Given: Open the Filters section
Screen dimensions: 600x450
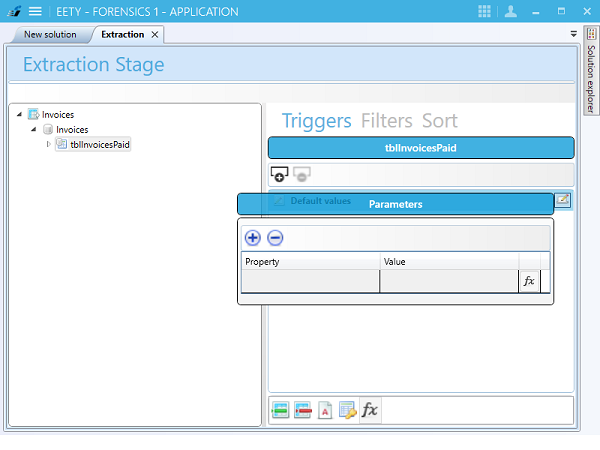Looking at the screenshot, I should click(386, 121).
